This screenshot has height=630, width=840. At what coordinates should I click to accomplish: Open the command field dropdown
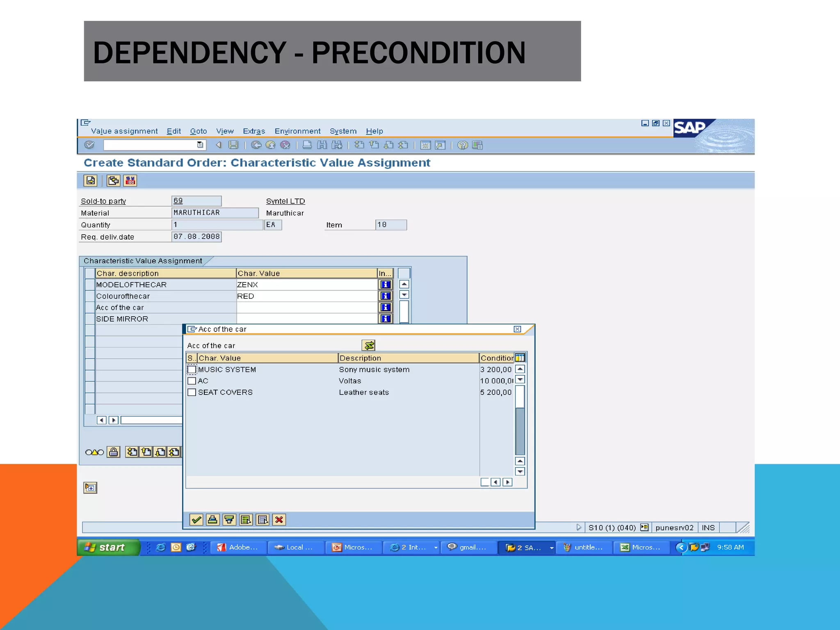click(200, 145)
